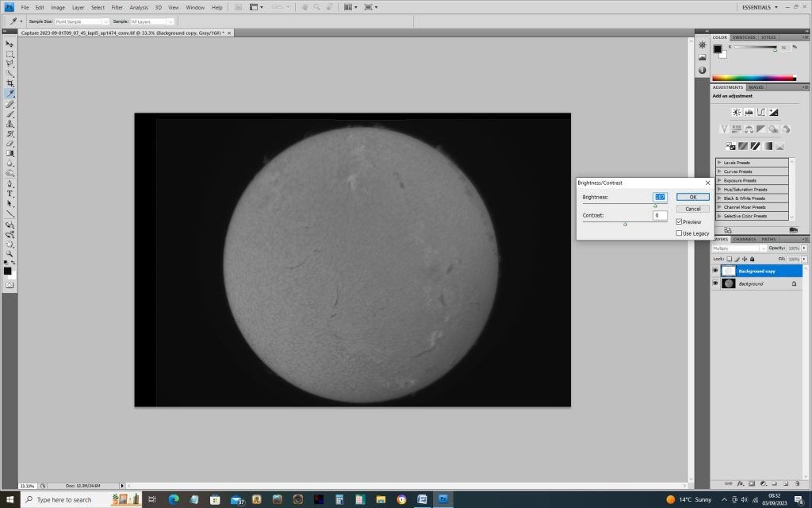Click the layer style fx icon

tap(740, 483)
